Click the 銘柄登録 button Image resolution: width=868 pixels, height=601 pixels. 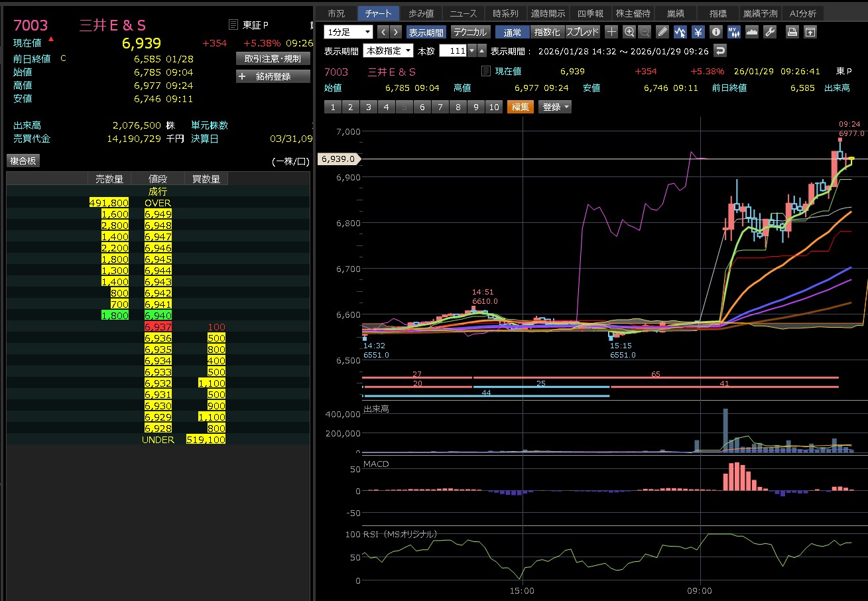tap(273, 76)
